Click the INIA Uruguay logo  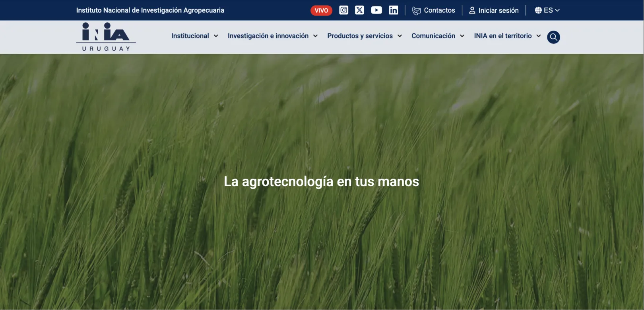coord(106,37)
